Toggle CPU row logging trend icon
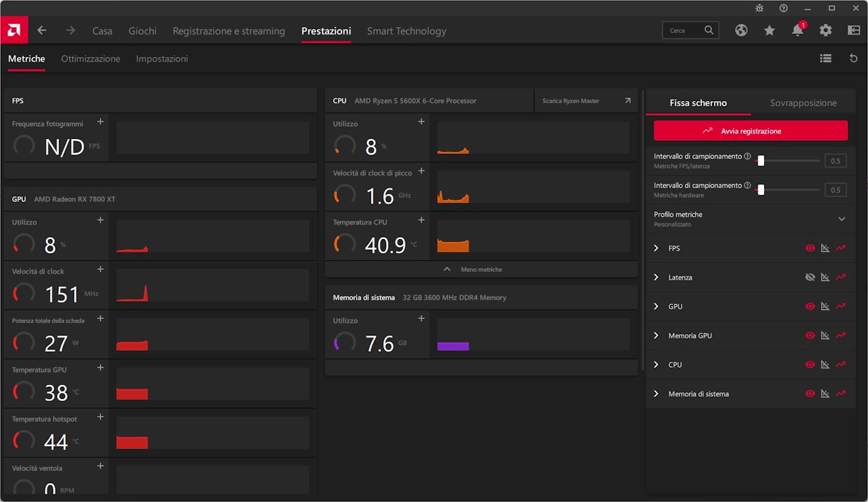 [x=841, y=365]
